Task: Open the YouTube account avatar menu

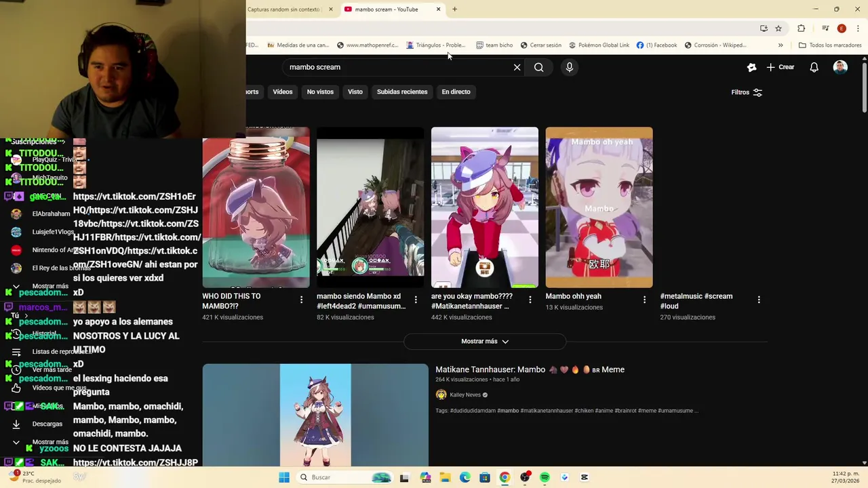Action: click(x=840, y=67)
